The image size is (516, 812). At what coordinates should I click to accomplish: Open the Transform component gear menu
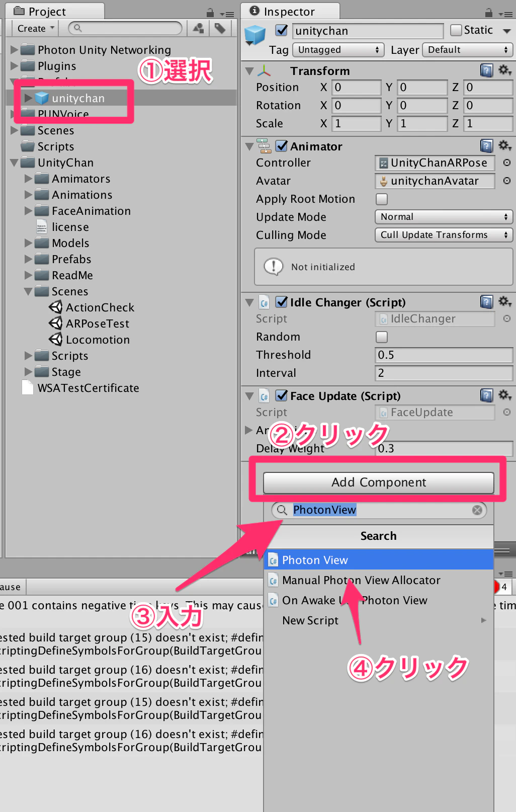tap(504, 70)
